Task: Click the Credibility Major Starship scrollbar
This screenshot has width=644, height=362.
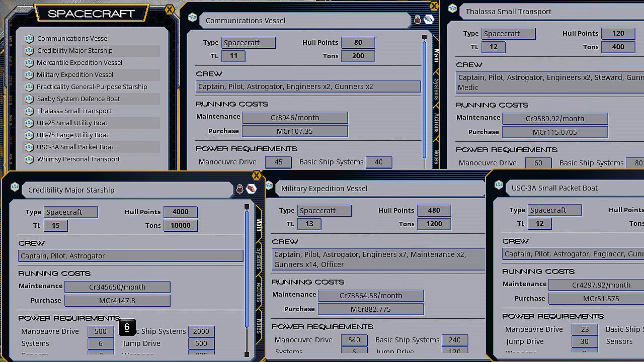Action: (x=247, y=271)
